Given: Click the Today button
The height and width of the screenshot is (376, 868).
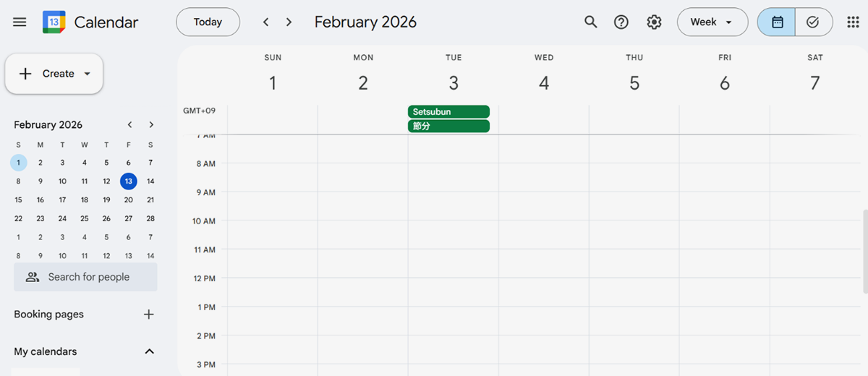Looking at the screenshot, I should 208,22.
